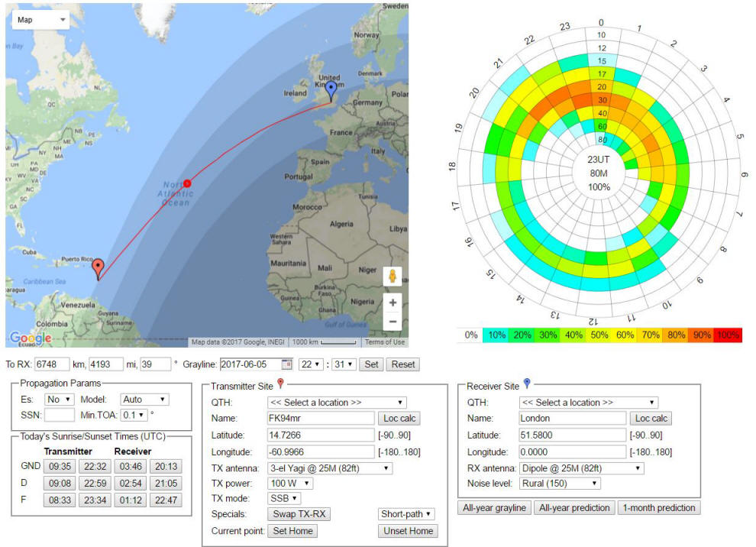Zoom in the map with plus button
756x547 pixels.
coord(393,303)
